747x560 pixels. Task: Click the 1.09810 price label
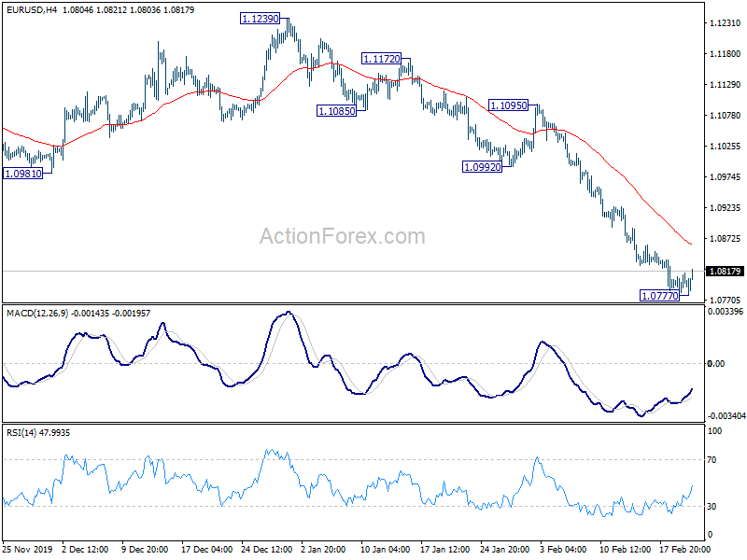(x=22, y=174)
